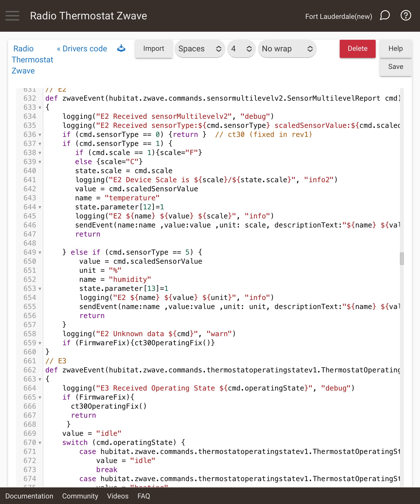This screenshot has width=420, height=504.
Task: Click the Help button in toolbar
Action: click(395, 49)
